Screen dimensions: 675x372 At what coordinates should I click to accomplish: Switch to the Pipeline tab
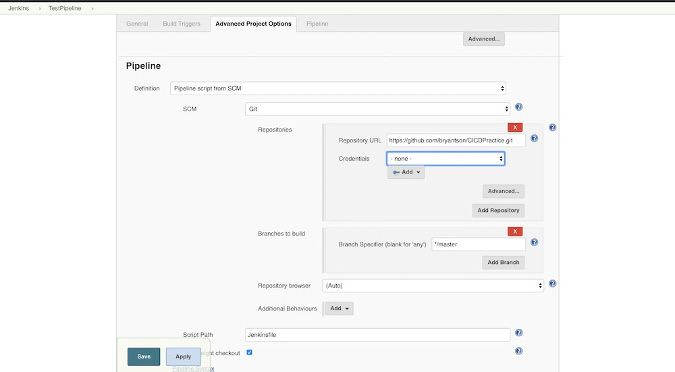[317, 24]
